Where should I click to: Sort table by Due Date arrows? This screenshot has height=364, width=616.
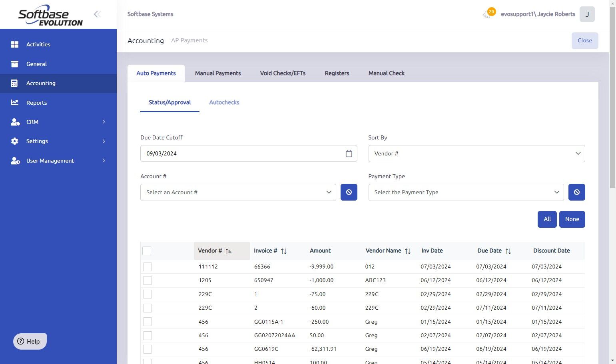[508, 251]
